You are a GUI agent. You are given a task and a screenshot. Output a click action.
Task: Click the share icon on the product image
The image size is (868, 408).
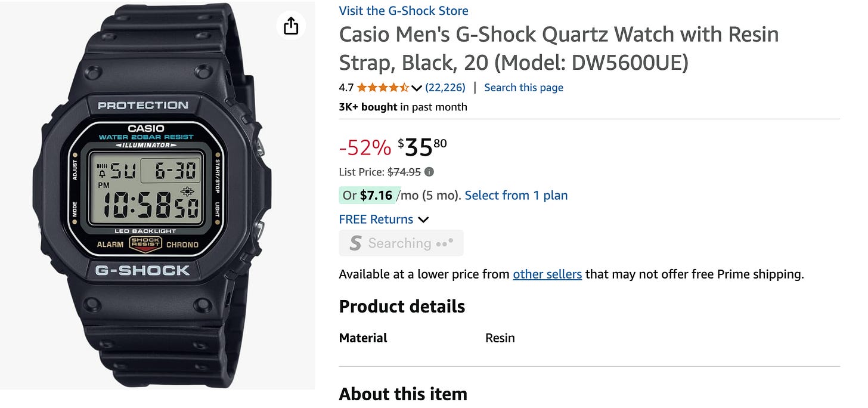[x=290, y=26]
